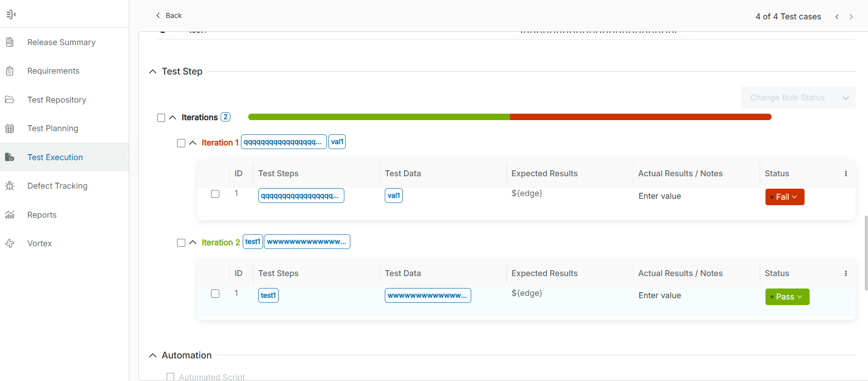Viewport: 868px width, 381px height.
Task: Click the Release Summary document icon
Action: click(x=10, y=42)
